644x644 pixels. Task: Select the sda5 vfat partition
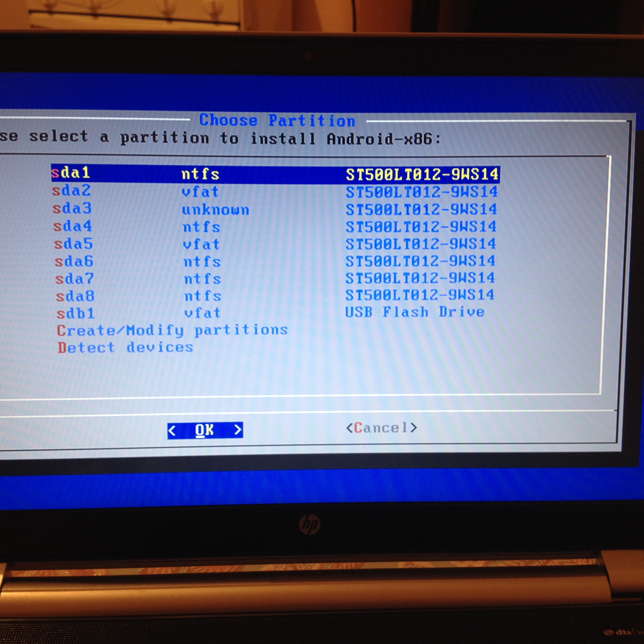275,244
